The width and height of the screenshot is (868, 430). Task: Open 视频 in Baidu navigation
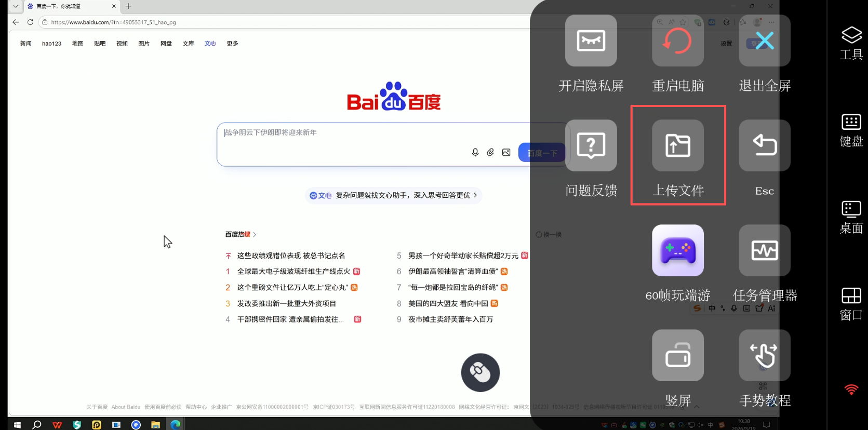click(x=122, y=44)
